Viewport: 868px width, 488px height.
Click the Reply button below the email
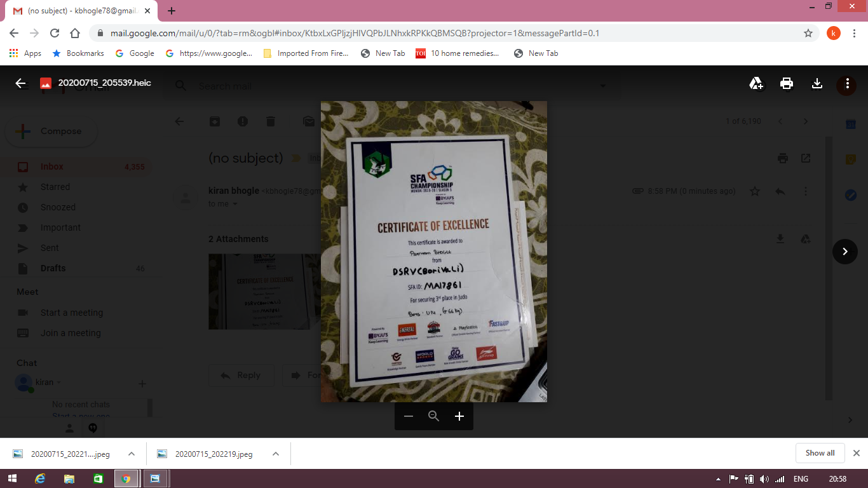241,376
